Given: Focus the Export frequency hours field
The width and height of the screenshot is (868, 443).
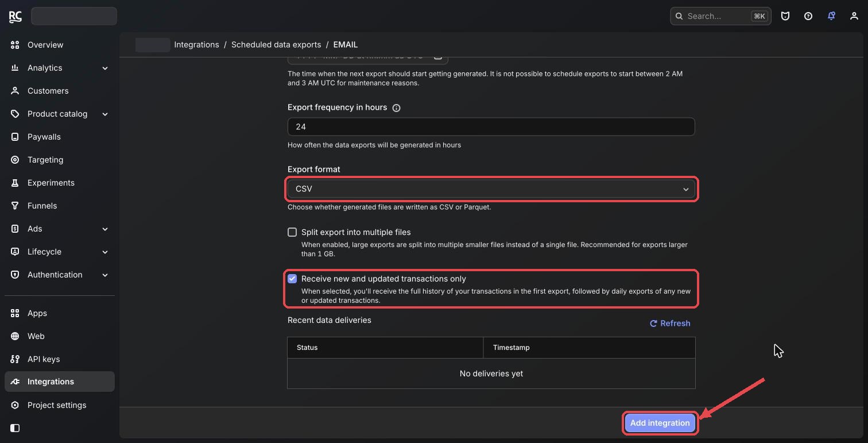Looking at the screenshot, I should 491,126.
